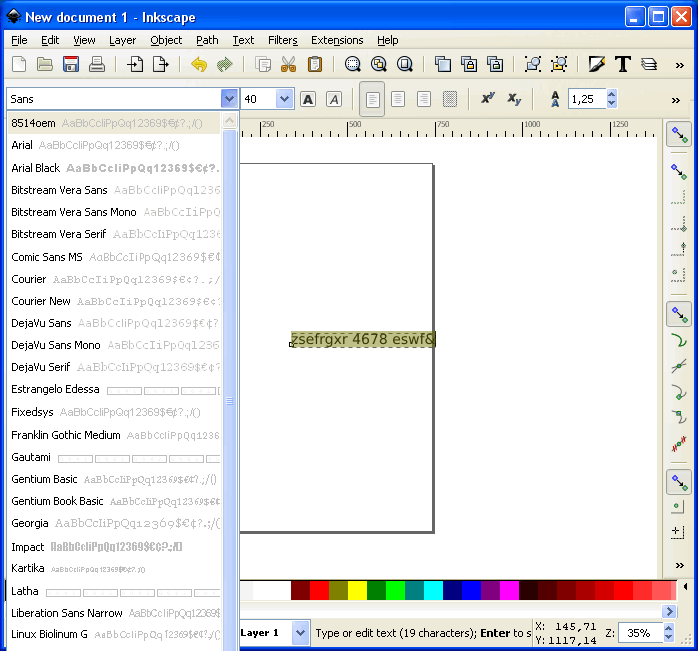Screen dimensions: 698x651
Task: Create a clone icon in the toolbar
Action: (x=469, y=65)
